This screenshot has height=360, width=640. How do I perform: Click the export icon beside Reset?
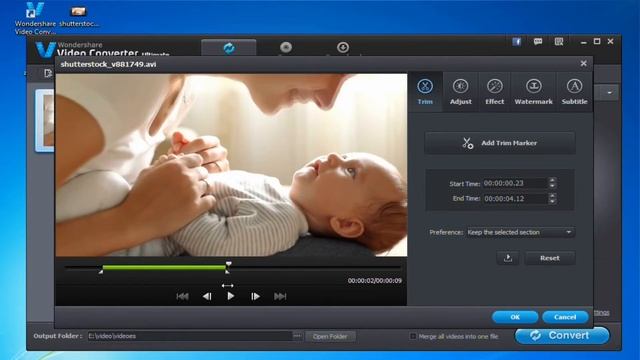point(508,258)
